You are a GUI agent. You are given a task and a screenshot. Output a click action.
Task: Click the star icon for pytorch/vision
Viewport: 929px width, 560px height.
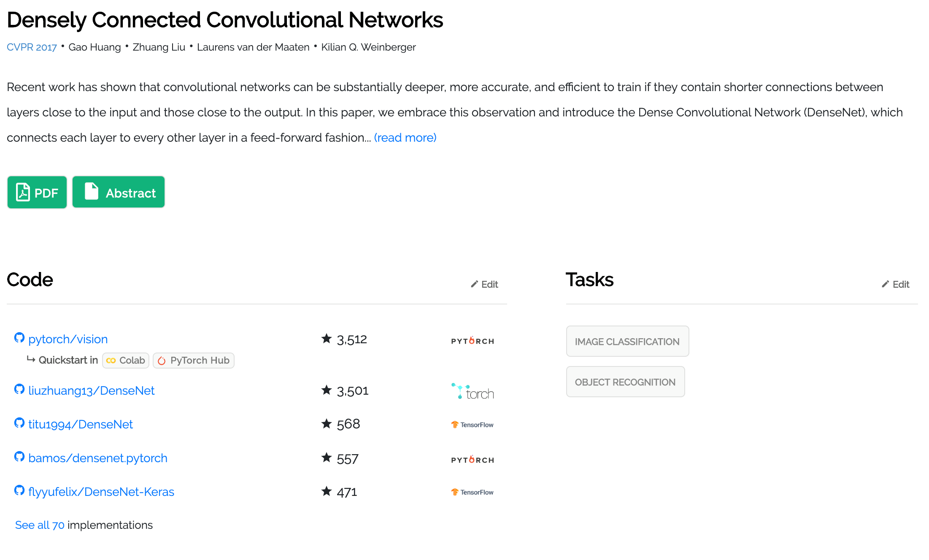point(327,339)
